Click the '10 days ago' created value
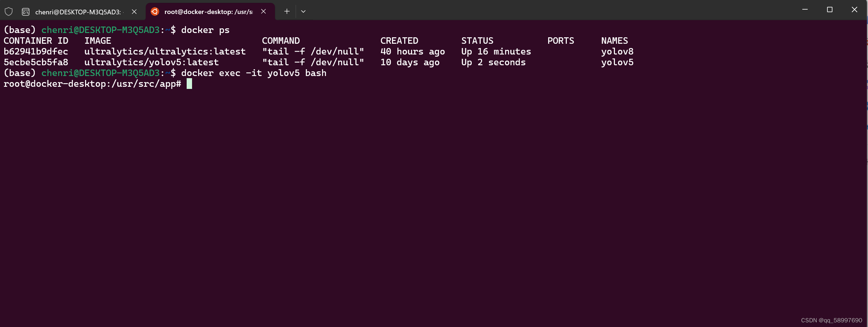Screen dimensions: 868x327 tap(410, 62)
